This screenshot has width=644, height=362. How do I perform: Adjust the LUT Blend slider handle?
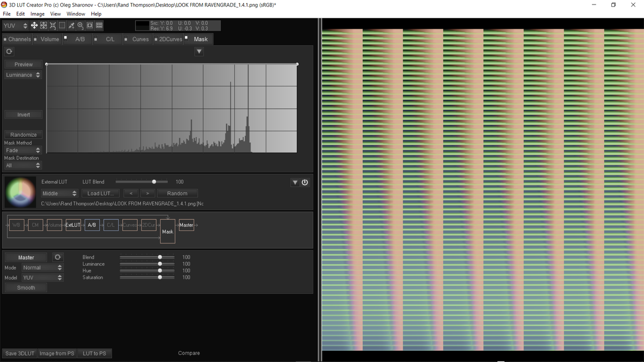(154, 182)
